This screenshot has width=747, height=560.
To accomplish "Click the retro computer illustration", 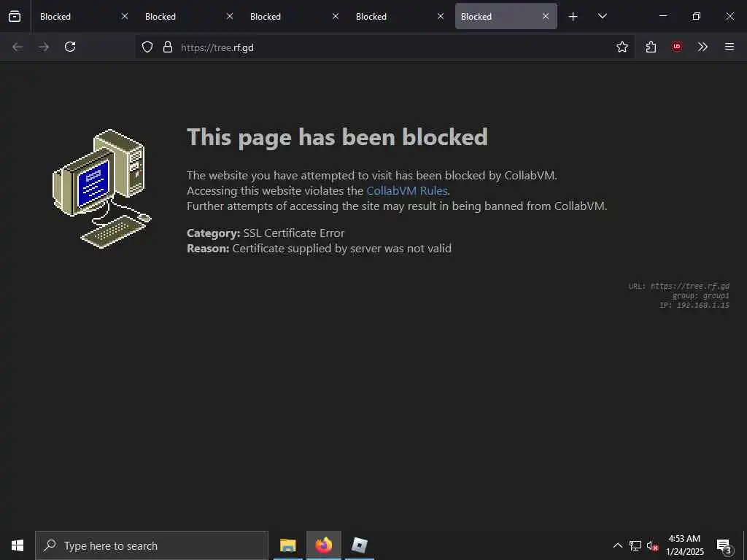I will coord(102,189).
